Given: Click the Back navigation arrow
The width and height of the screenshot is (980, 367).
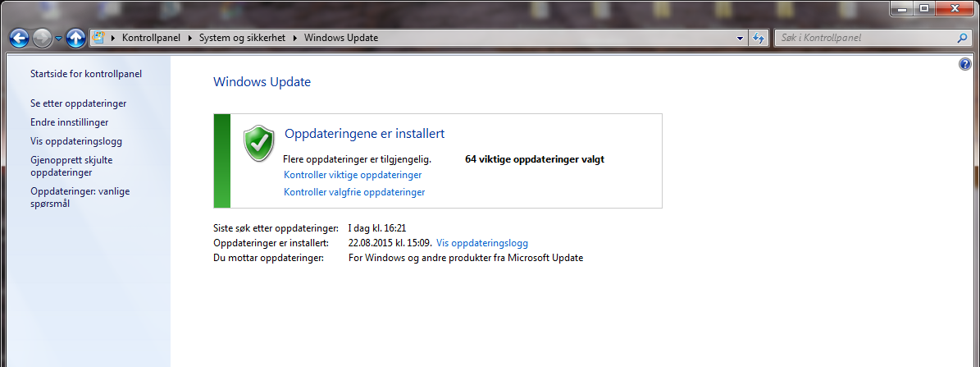Looking at the screenshot, I should 20,38.
